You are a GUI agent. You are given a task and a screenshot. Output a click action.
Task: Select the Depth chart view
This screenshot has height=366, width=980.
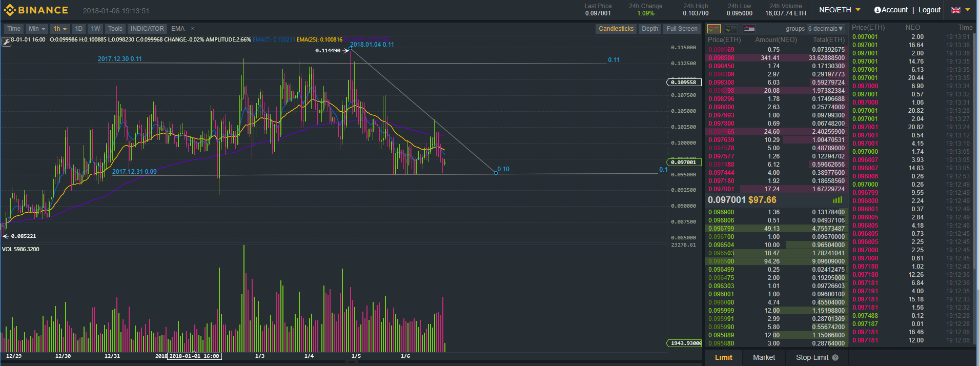click(x=650, y=29)
